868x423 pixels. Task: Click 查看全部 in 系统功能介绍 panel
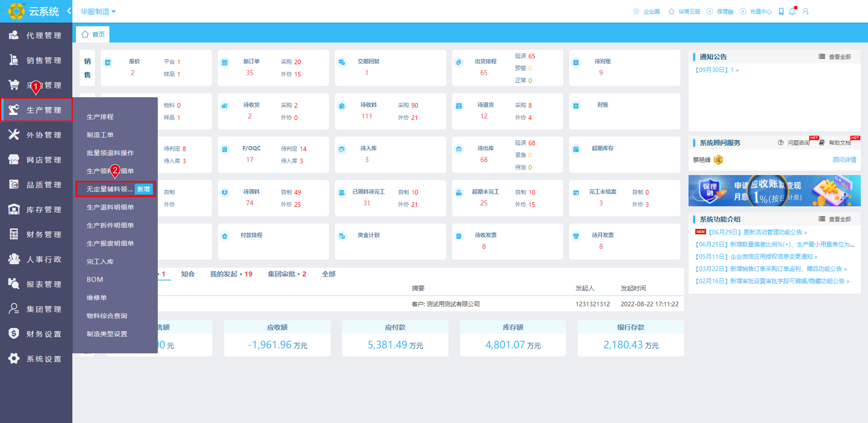(835, 219)
